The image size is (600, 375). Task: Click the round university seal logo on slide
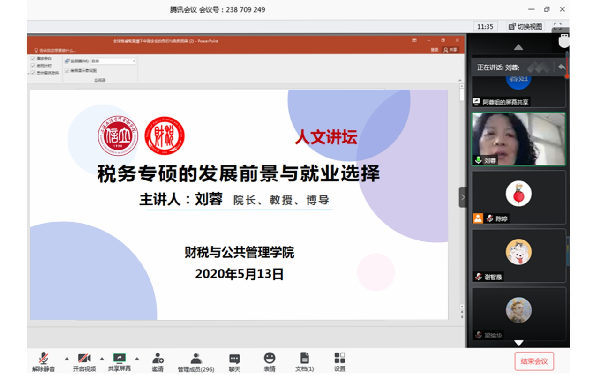(x=118, y=136)
